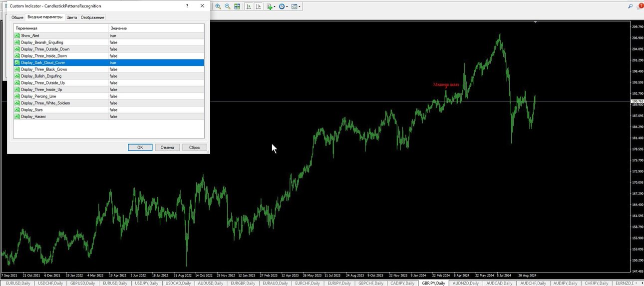The image size is (644, 286).
Task: Select the Display_Three_Inside_Down row
Action: tap(109, 56)
